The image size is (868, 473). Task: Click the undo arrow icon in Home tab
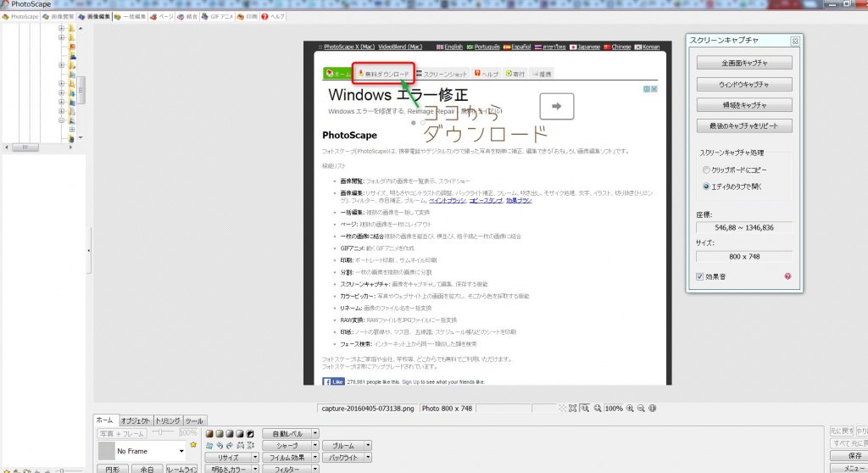click(218, 444)
